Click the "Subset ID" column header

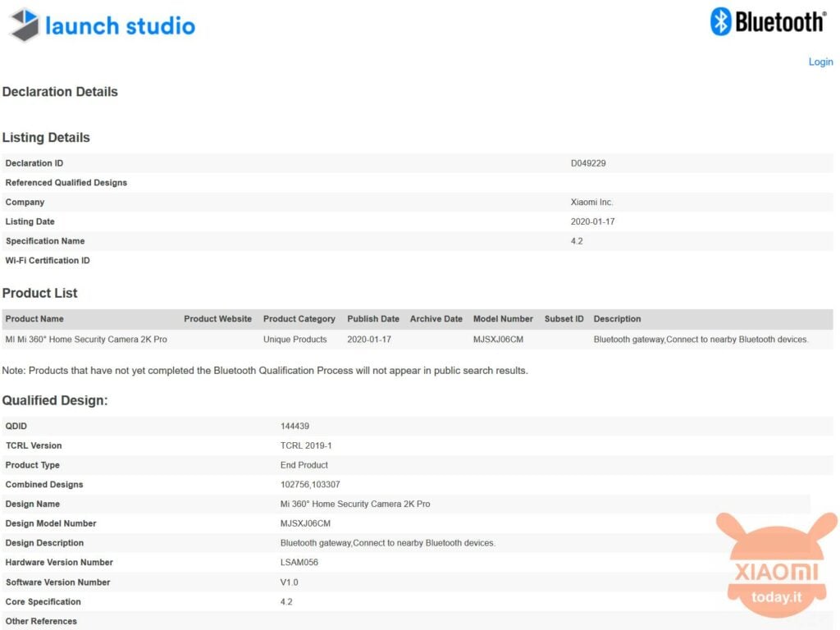click(564, 319)
